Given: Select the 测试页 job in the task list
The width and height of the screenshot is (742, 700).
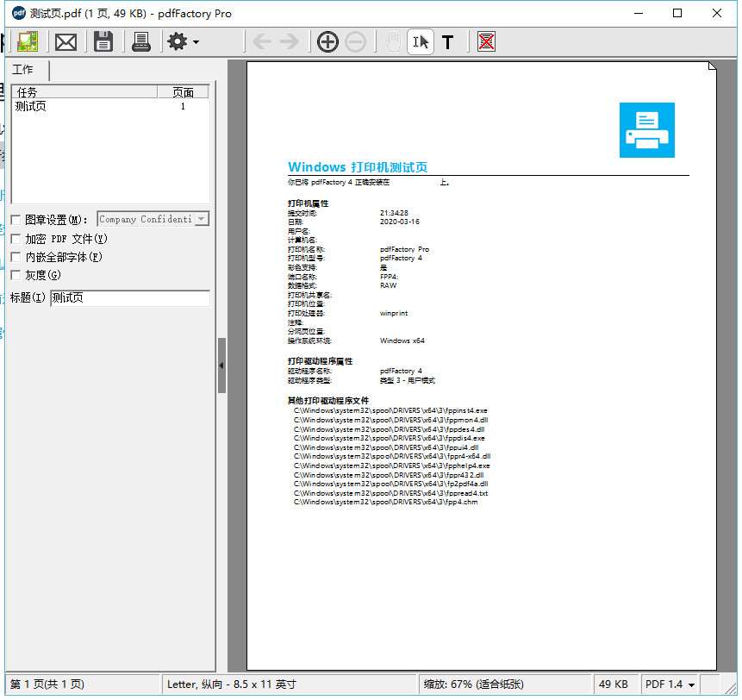Looking at the screenshot, I should (31, 106).
